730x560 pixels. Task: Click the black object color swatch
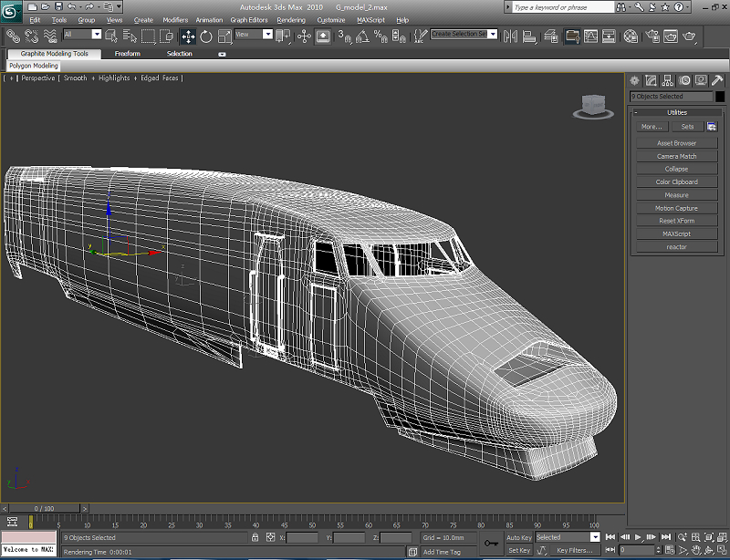click(x=719, y=97)
